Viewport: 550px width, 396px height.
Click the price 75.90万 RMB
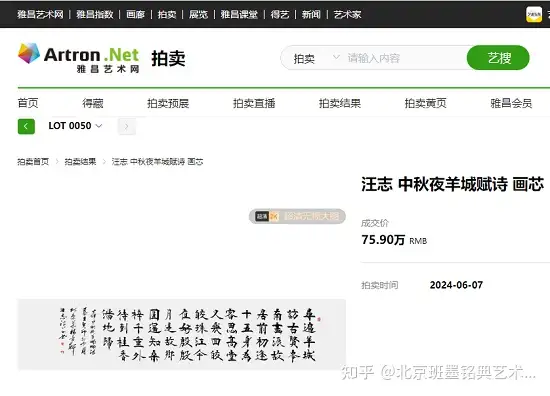click(394, 240)
